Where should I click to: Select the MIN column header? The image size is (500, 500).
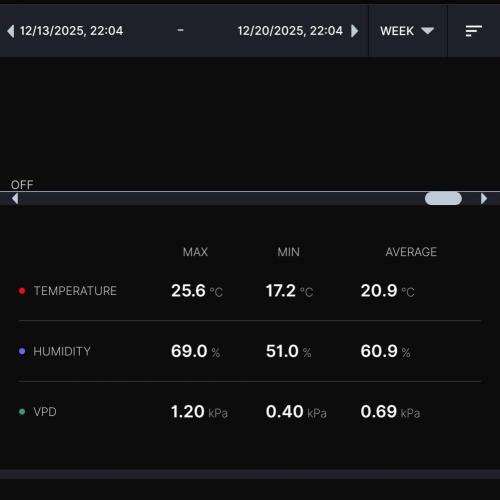(289, 252)
